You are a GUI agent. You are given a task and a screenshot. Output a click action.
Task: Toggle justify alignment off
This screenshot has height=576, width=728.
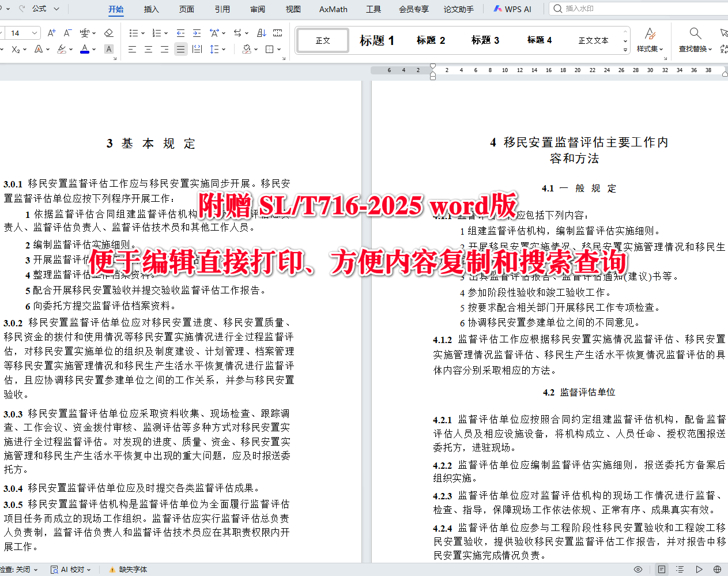tap(180, 49)
